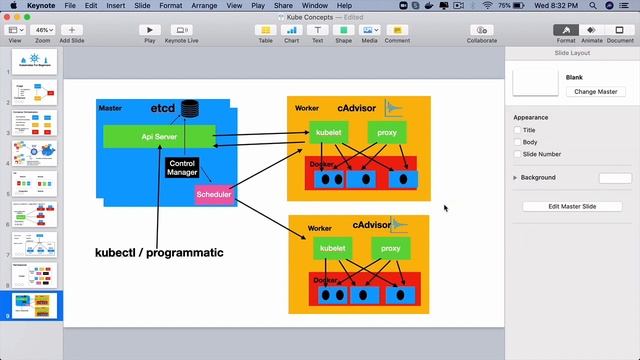Image resolution: width=640 pixels, height=360 pixels.
Task: Open the Slide menu
Action: pos(142,6)
